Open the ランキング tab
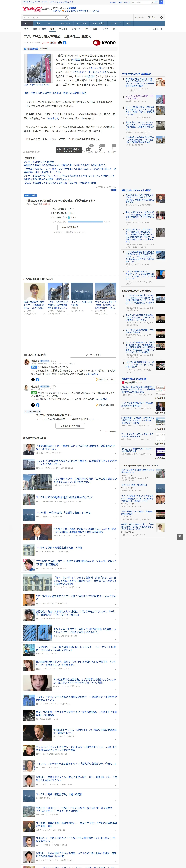186x868 pixels. pos(115,24)
